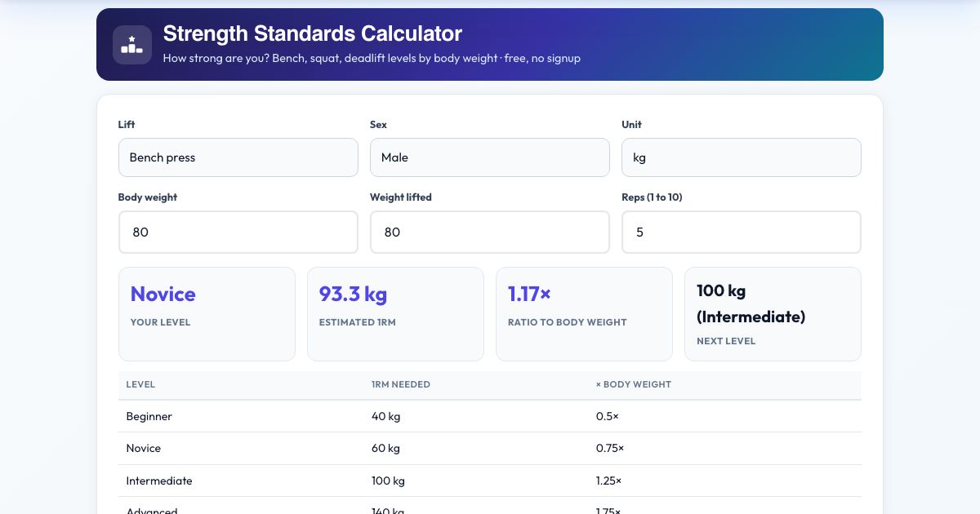
Task: Click the 0.5× cell
Action: tap(608, 416)
